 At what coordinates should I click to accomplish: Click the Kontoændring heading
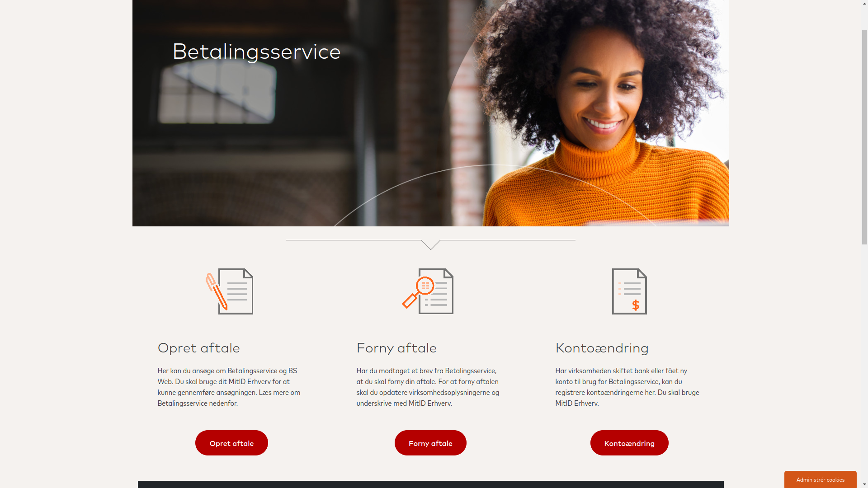pyautogui.click(x=602, y=347)
